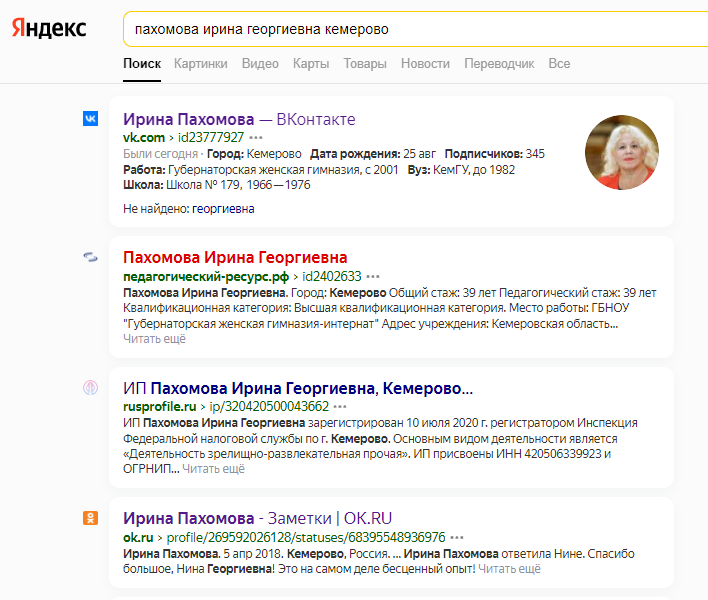
Task: Click the Были сегодня status text
Action: (161, 154)
